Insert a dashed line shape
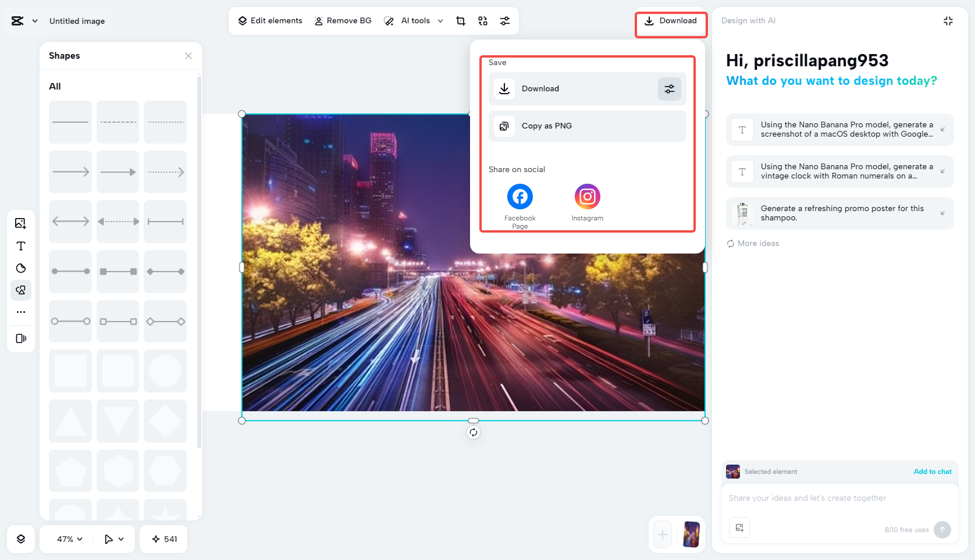 tap(118, 122)
